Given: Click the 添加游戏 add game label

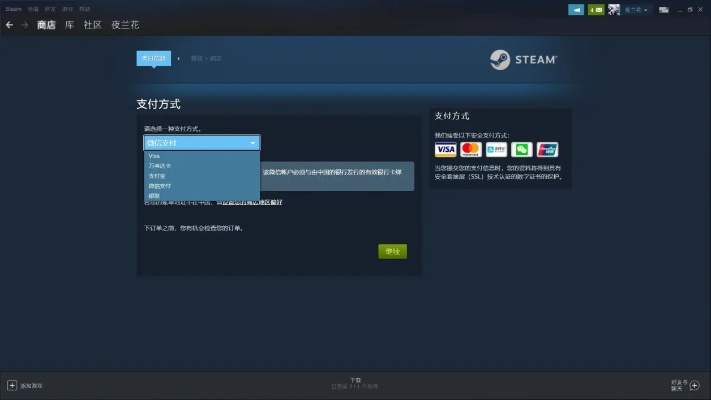Looking at the screenshot, I should click(x=31, y=386).
